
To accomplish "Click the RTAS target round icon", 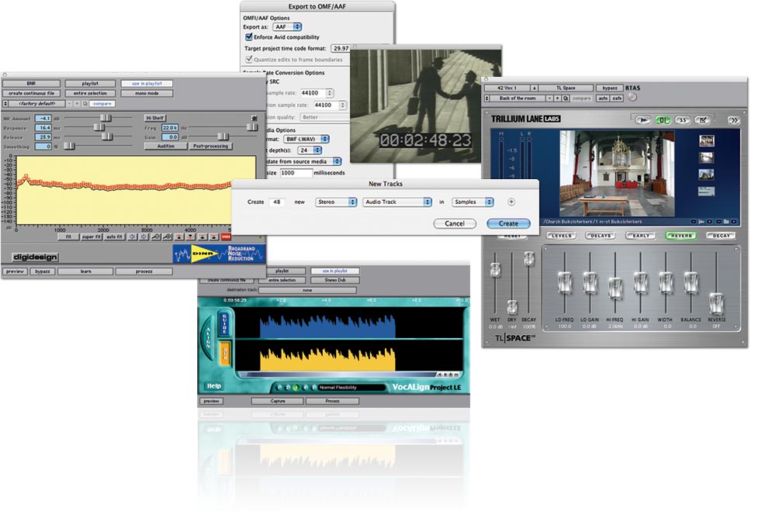I will pyautogui.click(x=632, y=98).
